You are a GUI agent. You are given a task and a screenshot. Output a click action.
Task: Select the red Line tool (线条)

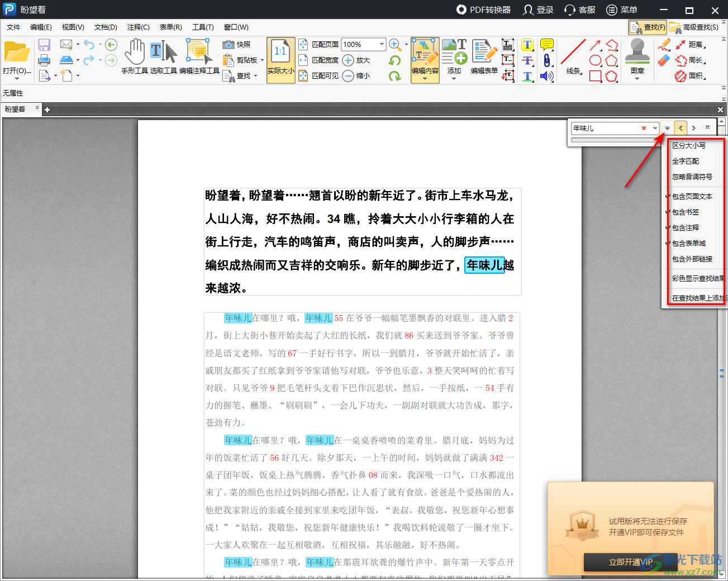click(573, 56)
